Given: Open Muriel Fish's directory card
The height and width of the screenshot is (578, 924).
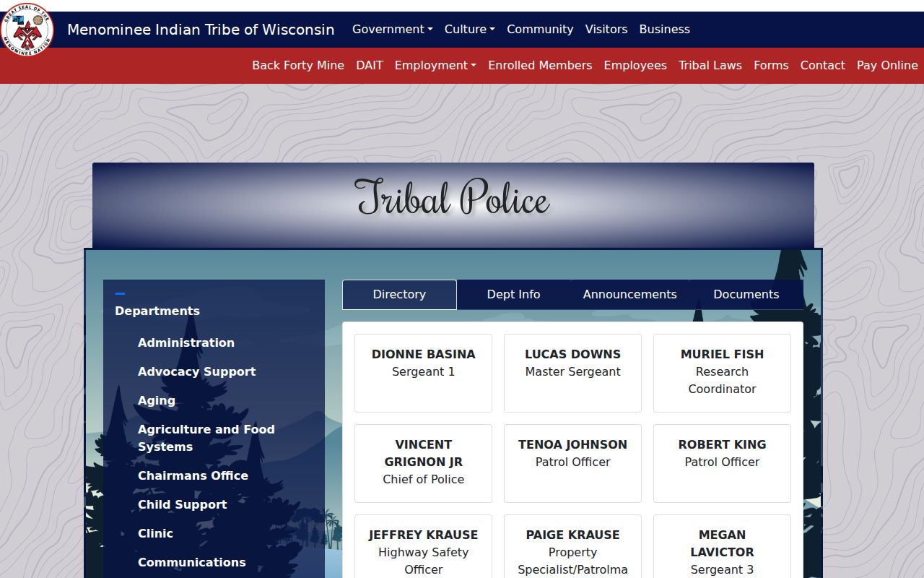Looking at the screenshot, I should click(x=722, y=373).
